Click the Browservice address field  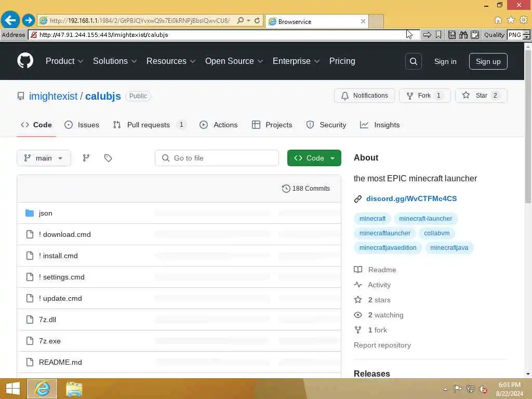pos(224,35)
